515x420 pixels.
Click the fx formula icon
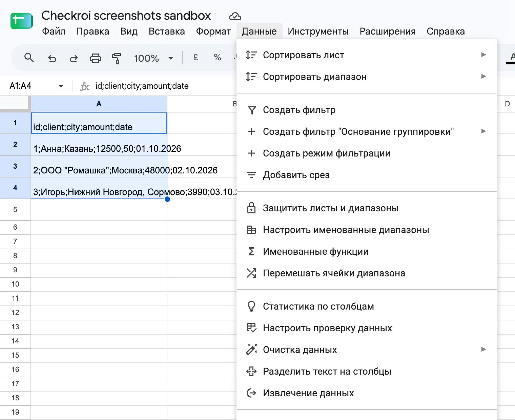[84, 86]
